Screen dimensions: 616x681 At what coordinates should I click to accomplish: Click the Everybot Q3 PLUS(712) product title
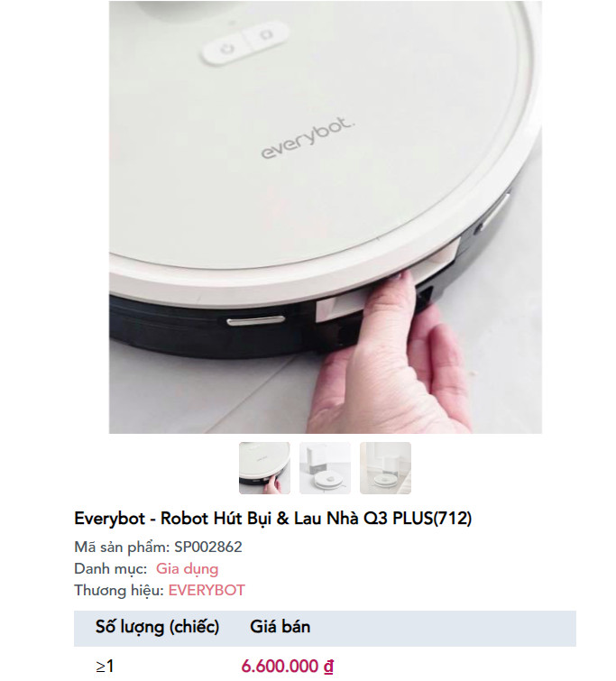point(272,519)
